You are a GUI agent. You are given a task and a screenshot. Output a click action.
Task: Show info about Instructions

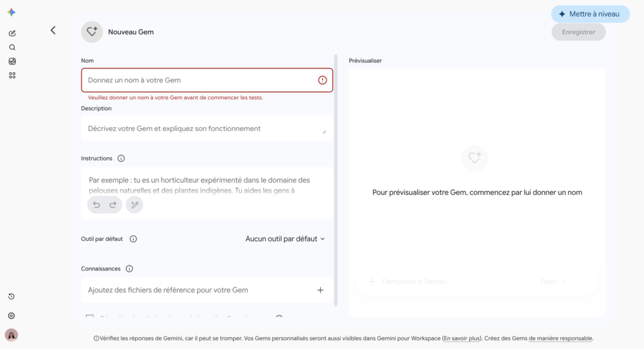pos(121,158)
